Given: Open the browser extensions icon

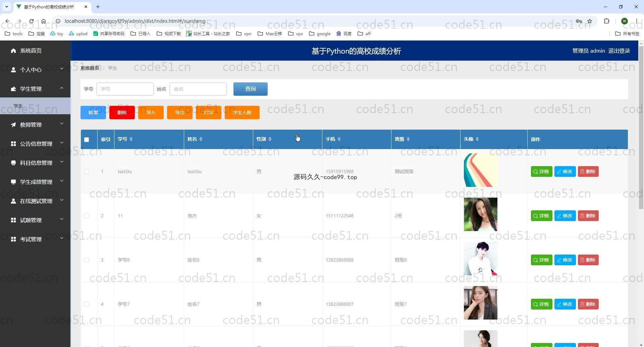Looking at the screenshot, I should [x=606, y=21].
